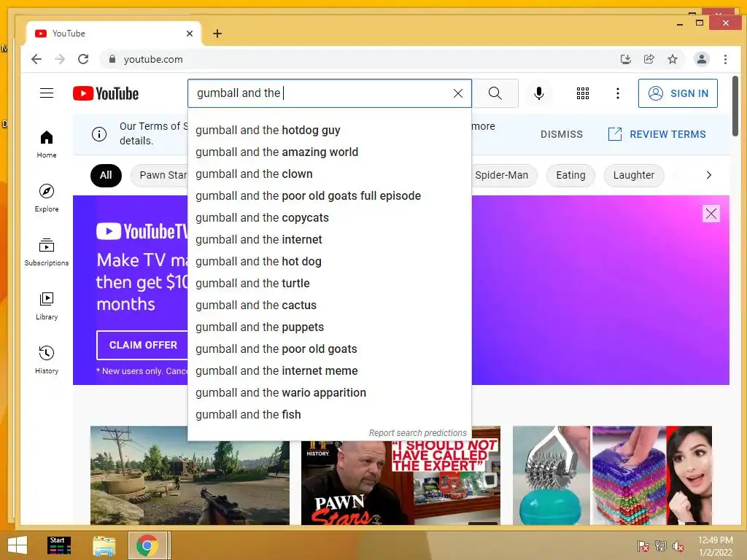Click the muted volume tray icon
Viewport: 747px width, 560px height.
(678, 546)
